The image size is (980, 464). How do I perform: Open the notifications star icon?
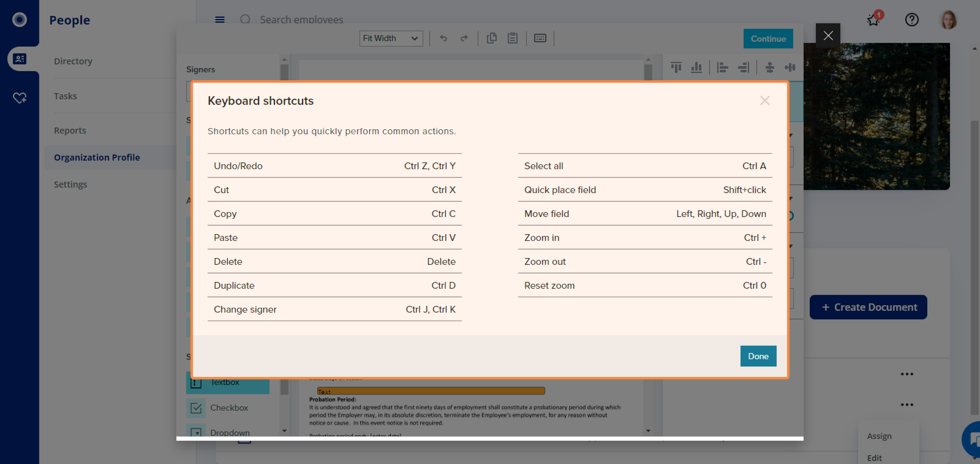[x=873, y=20]
